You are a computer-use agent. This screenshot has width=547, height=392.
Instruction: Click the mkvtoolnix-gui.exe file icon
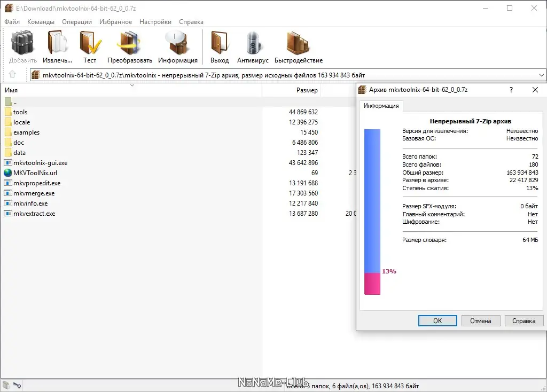coord(8,162)
